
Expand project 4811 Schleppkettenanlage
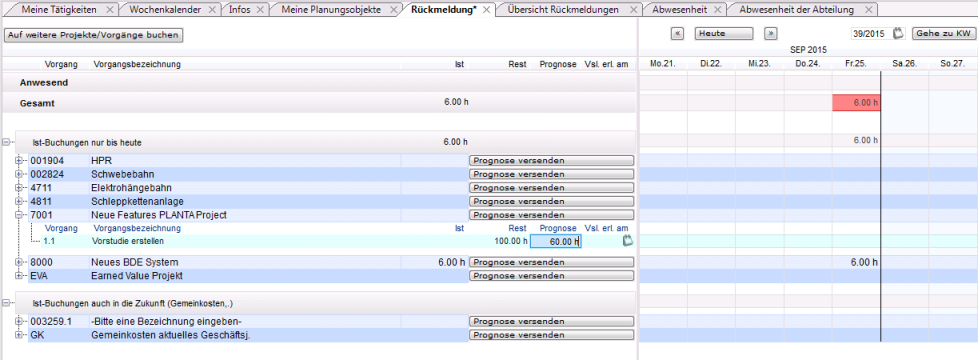click(19, 201)
